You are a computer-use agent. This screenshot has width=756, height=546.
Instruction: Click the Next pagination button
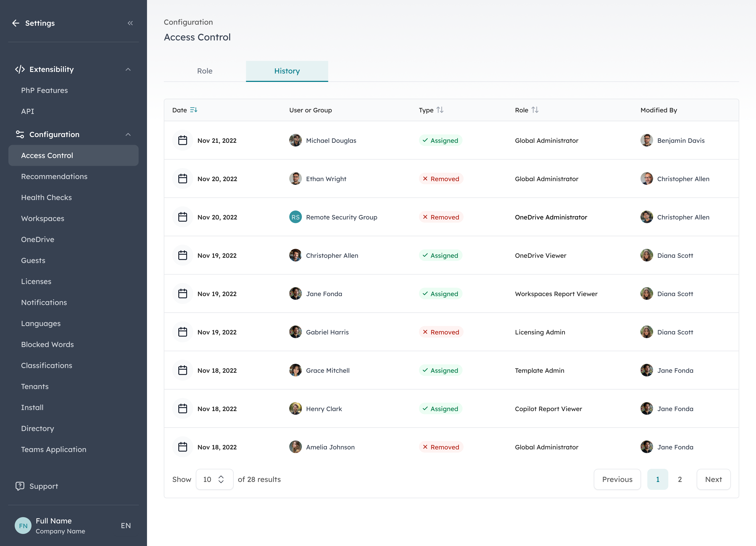(x=713, y=479)
